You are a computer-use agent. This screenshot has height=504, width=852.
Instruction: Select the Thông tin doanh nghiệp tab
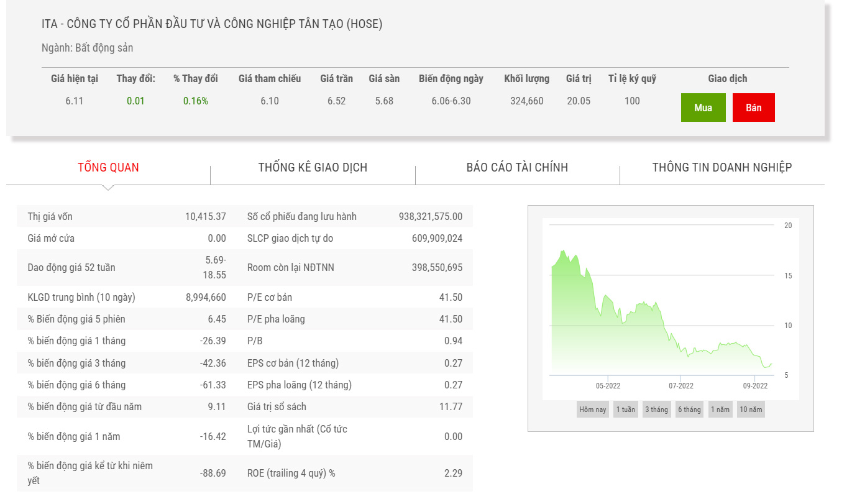[722, 167]
